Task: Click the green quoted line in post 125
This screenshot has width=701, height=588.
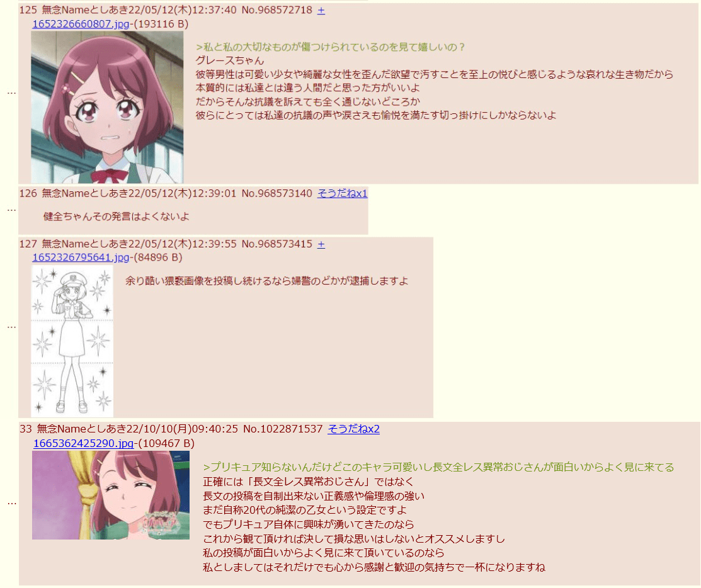Action: click(x=331, y=47)
